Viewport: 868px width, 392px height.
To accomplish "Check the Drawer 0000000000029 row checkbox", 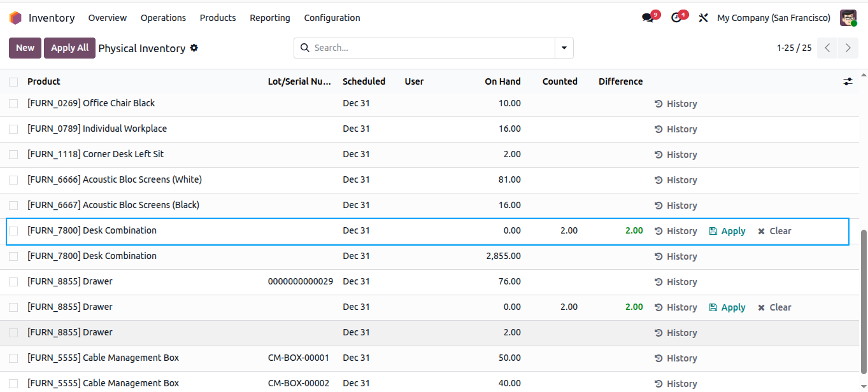I will coord(13,281).
